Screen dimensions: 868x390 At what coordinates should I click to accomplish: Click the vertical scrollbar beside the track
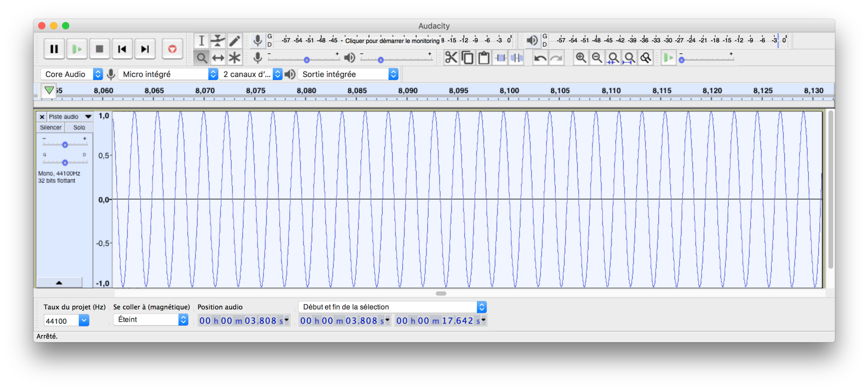tap(831, 190)
